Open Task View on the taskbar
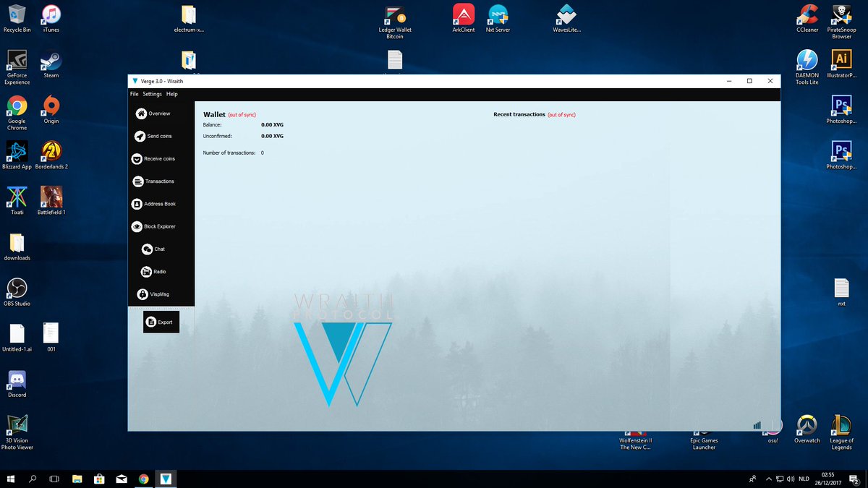Screen dimensions: 868x488 54,479
